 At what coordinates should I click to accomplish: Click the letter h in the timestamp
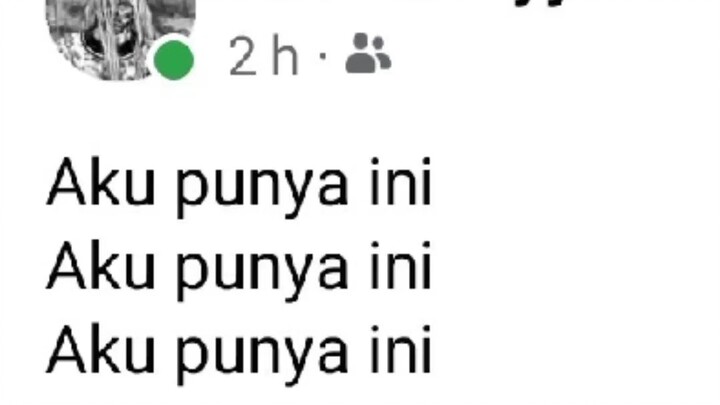tap(285, 56)
